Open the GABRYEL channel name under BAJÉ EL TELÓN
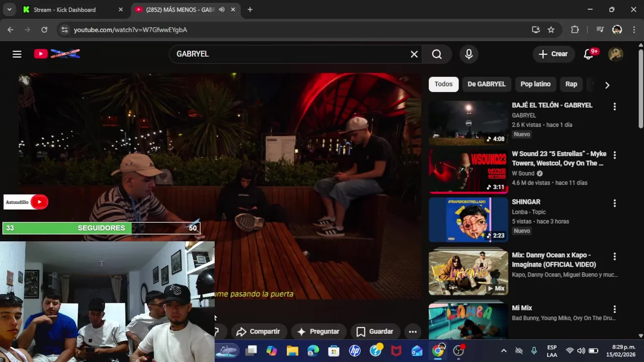Screen dimensions: 644x362 point(524,115)
